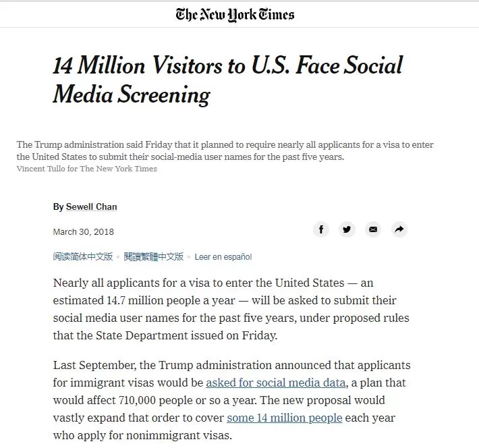Open author link Sewell Chan
Viewport: 479px width, 448px height.
tap(91, 206)
